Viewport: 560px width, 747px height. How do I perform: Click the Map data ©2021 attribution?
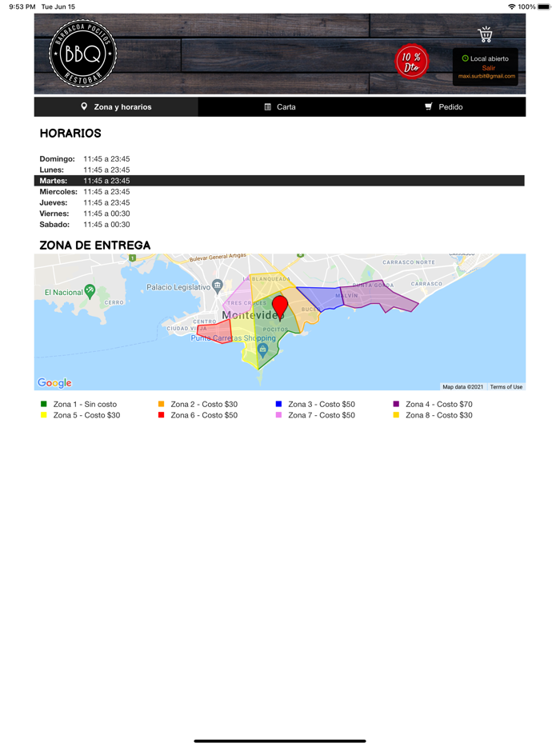(x=462, y=387)
